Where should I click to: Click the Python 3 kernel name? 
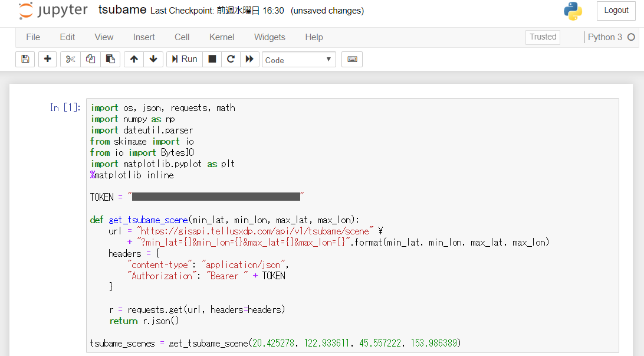[x=605, y=37]
